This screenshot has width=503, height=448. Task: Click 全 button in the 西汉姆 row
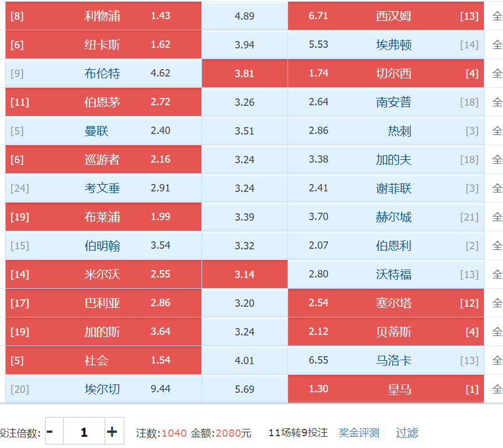coord(497,16)
